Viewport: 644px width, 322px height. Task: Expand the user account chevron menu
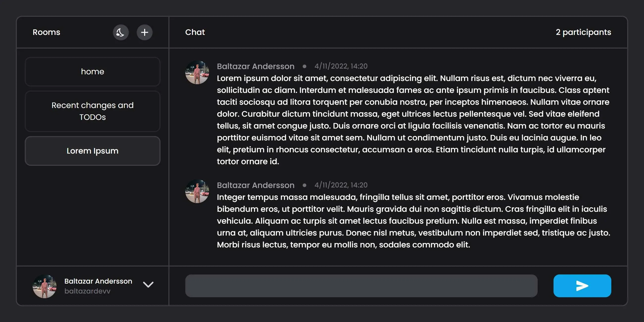point(148,285)
